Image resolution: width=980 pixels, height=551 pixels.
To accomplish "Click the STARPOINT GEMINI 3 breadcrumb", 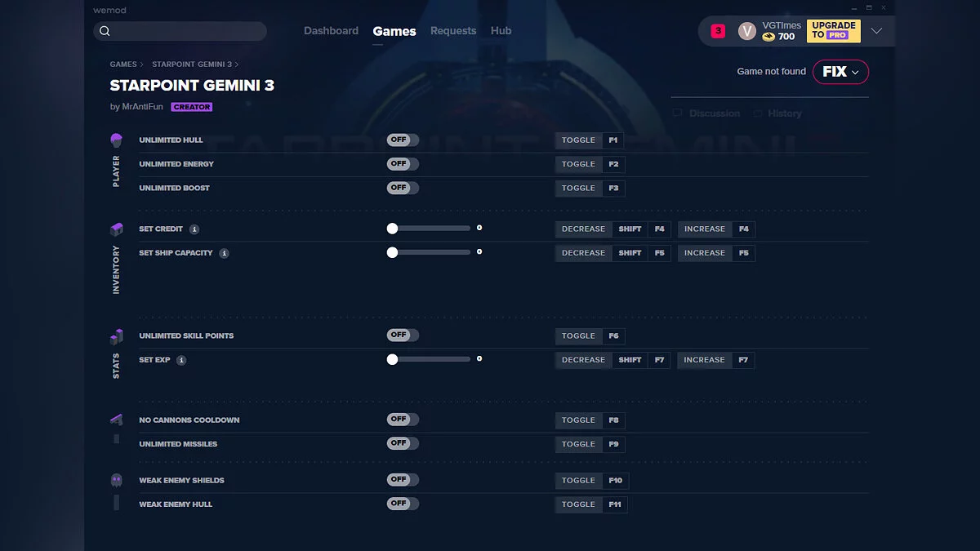I will pyautogui.click(x=192, y=64).
